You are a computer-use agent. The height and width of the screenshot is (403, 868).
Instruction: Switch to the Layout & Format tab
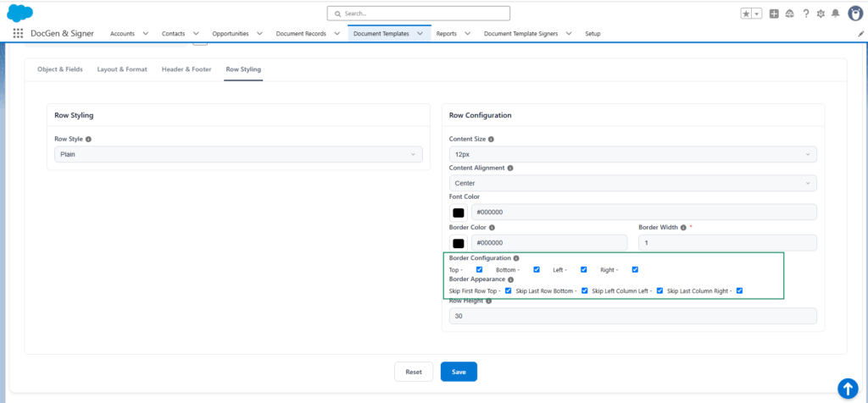[x=122, y=69]
